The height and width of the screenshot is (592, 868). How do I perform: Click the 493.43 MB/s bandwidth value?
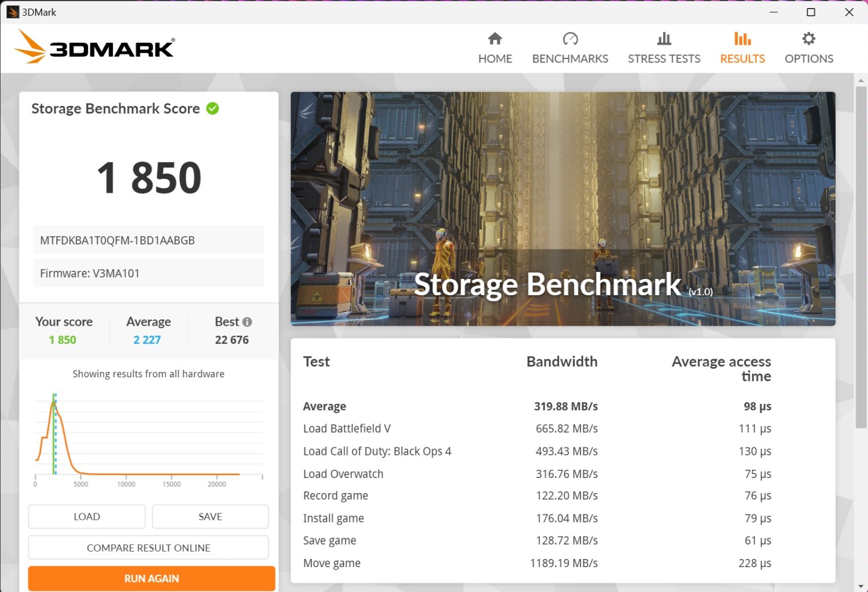click(567, 451)
